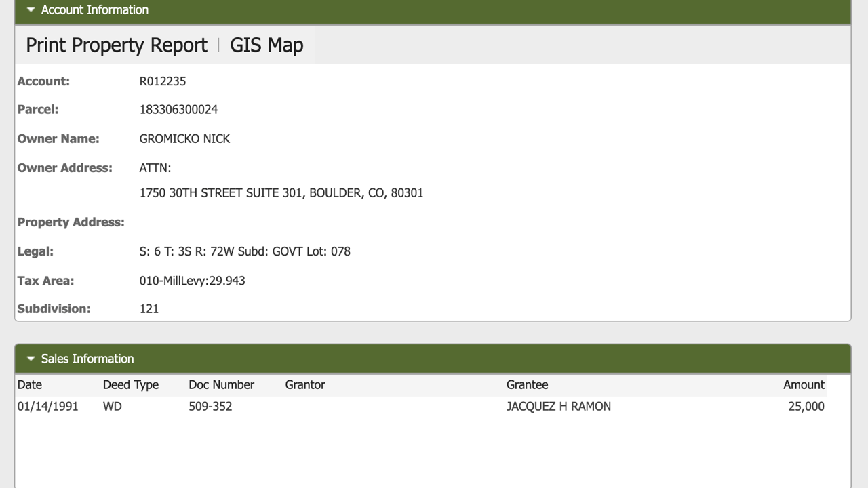The image size is (868, 488).
Task: Click the Owner Name: label
Action: click(x=58, y=138)
